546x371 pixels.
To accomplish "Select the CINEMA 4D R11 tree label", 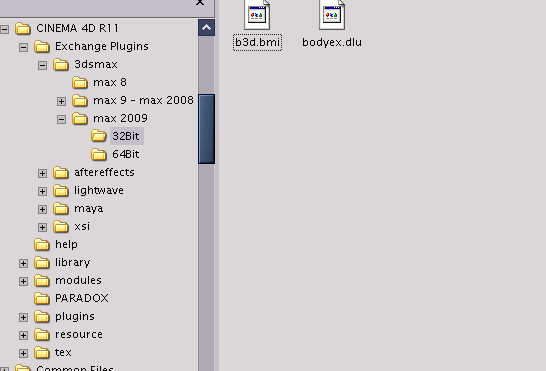I will point(77,28).
